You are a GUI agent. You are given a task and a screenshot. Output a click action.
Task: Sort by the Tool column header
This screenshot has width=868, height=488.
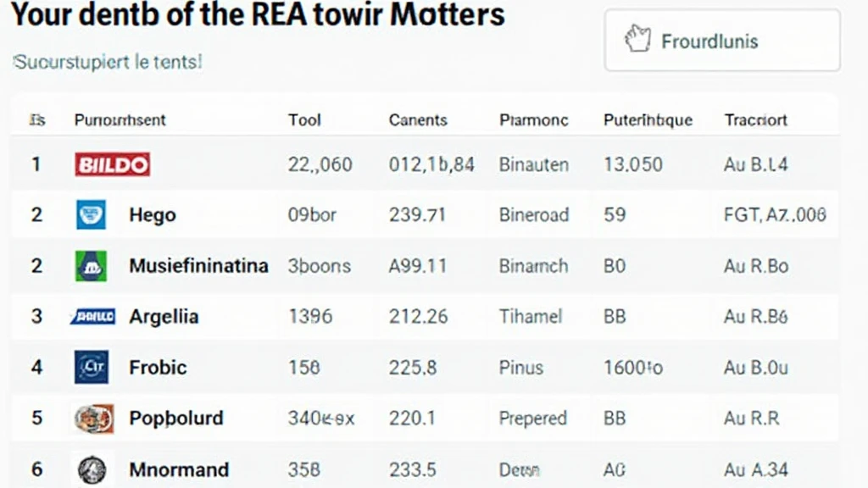(x=304, y=120)
